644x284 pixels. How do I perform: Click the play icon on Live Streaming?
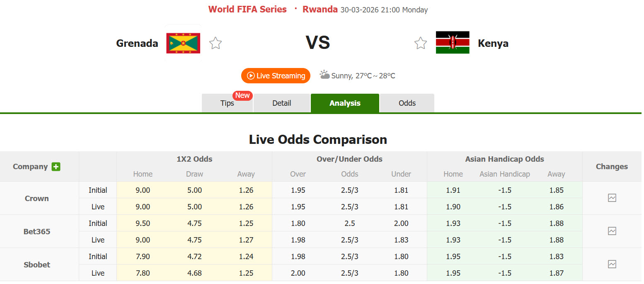(x=251, y=75)
